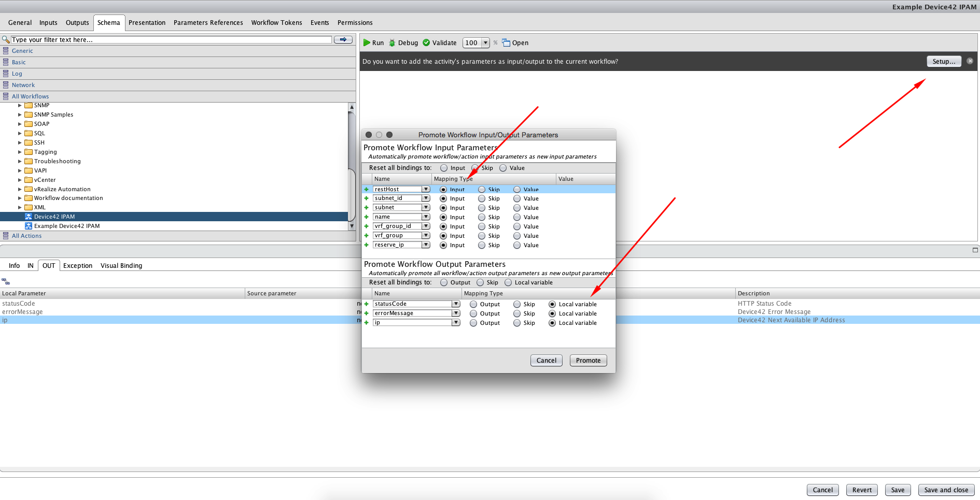Click the search magnifier icon in filter bar
Viewport: 980px width, 500px height.
point(6,39)
